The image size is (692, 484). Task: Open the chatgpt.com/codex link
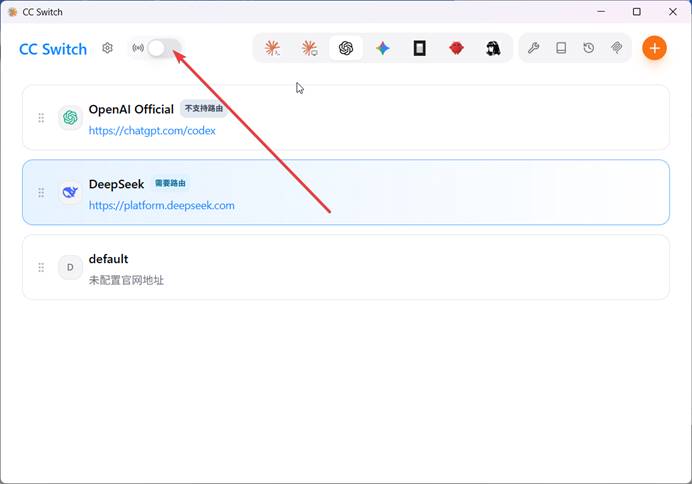tap(152, 131)
